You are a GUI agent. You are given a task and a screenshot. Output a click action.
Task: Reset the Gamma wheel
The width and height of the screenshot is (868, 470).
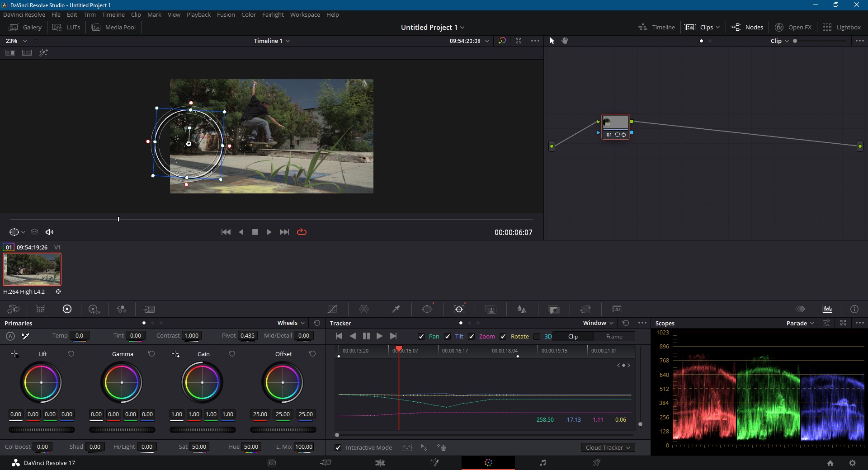(x=151, y=353)
